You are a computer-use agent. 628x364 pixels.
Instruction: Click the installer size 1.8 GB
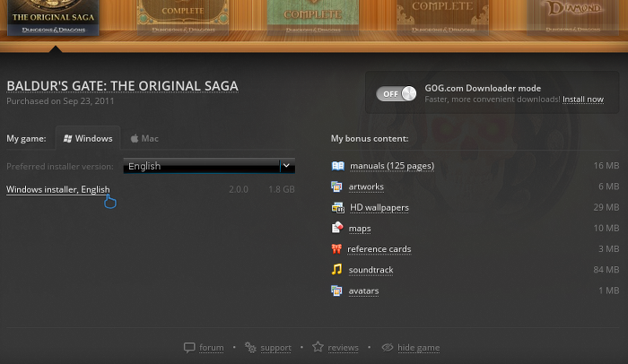coord(282,189)
